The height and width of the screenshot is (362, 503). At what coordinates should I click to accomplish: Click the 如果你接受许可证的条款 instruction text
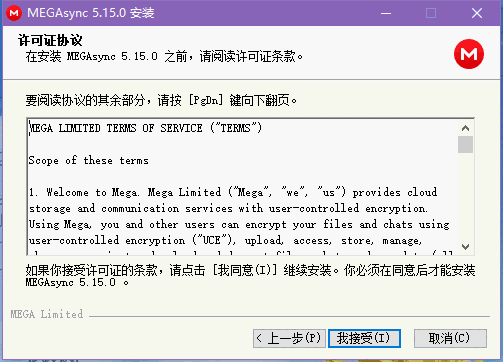[x=250, y=276]
